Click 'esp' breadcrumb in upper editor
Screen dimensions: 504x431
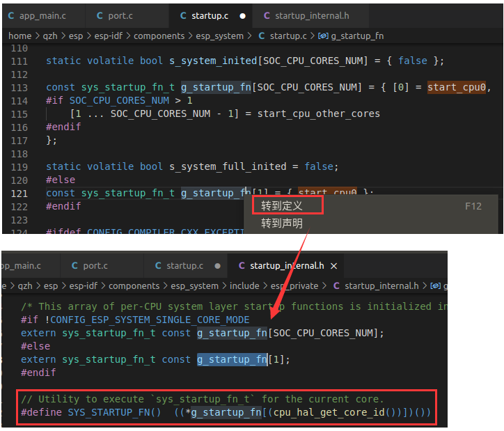pos(76,36)
